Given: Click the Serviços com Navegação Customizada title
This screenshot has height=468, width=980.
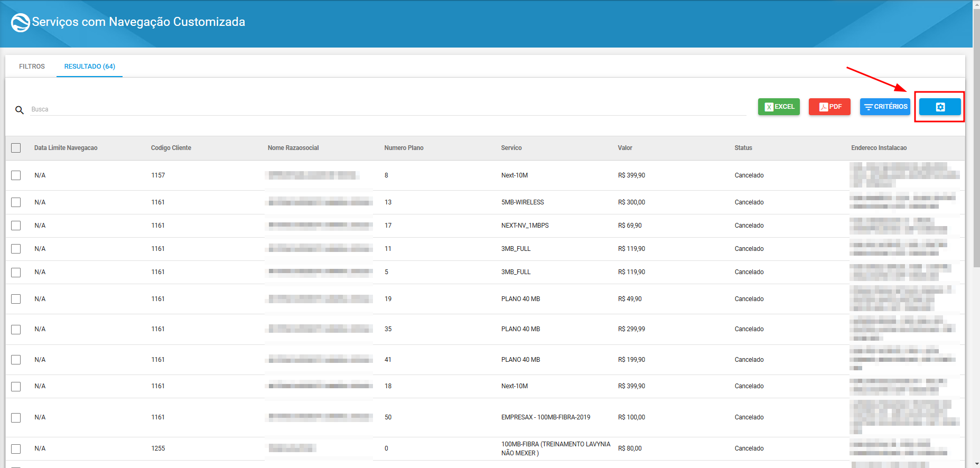Looking at the screenshot, I should pos(138,22).
